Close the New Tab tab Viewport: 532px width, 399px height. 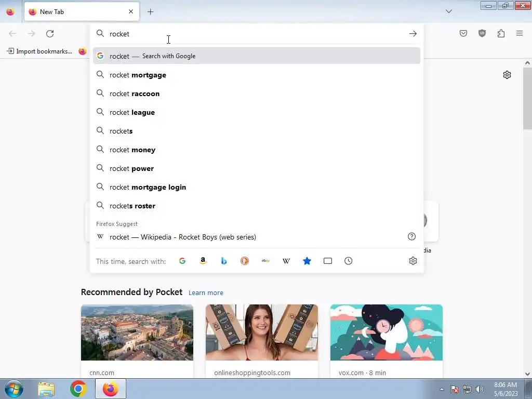[131, 11]
